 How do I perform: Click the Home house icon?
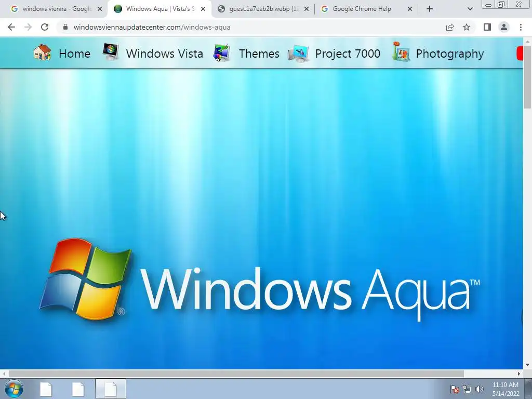pos(42,52)
